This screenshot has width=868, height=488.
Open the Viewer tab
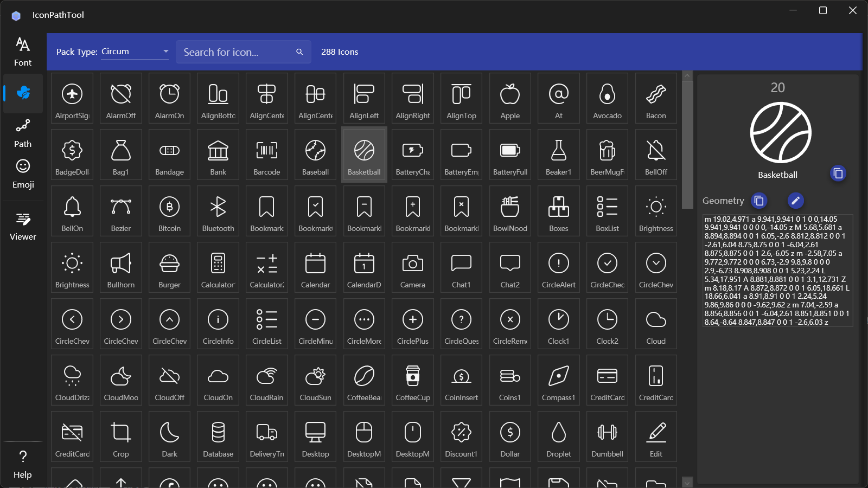point(23,226)
